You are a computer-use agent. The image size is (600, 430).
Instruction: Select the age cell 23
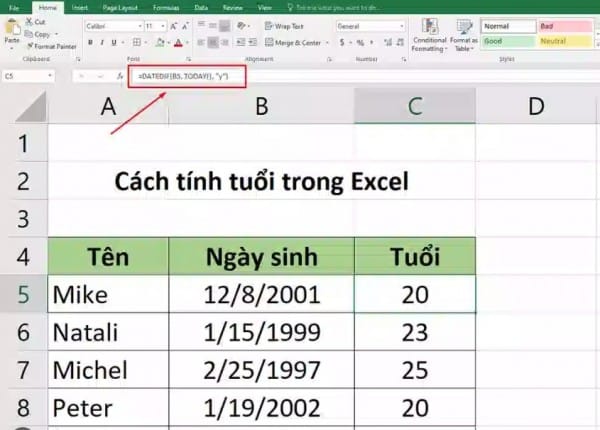415,332
